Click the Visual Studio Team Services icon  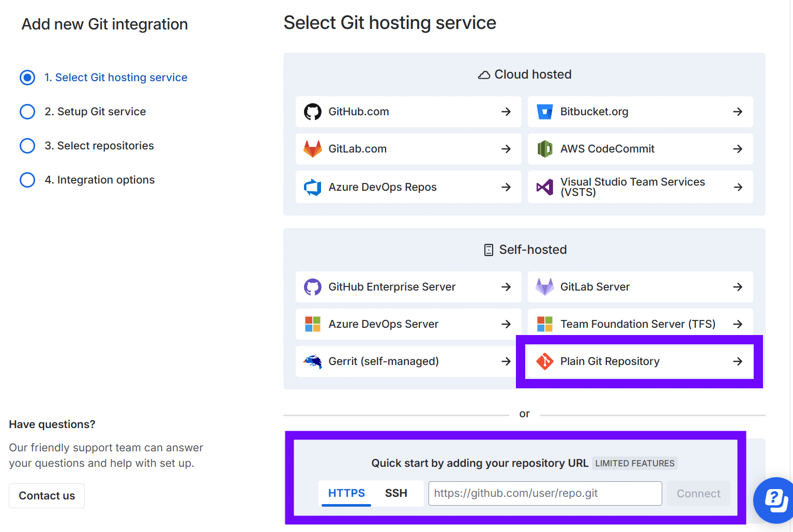(x=544, y=187)
